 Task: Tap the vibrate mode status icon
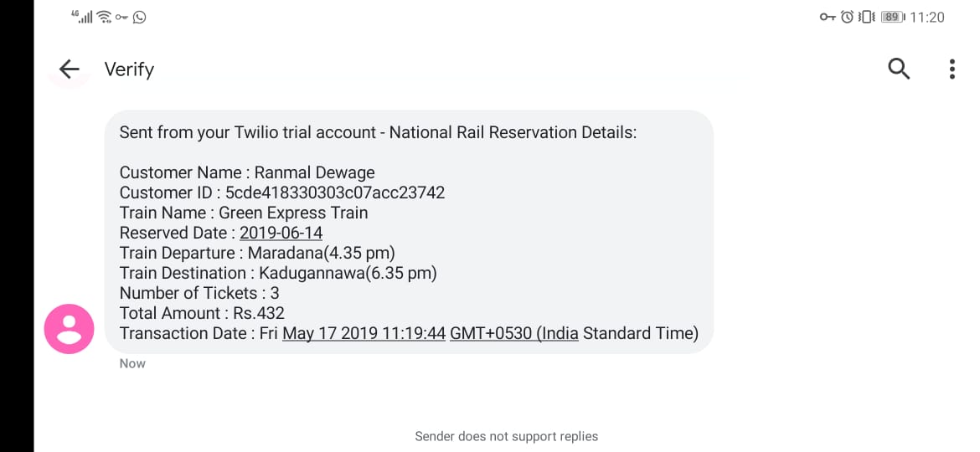(x=867, y=18)
